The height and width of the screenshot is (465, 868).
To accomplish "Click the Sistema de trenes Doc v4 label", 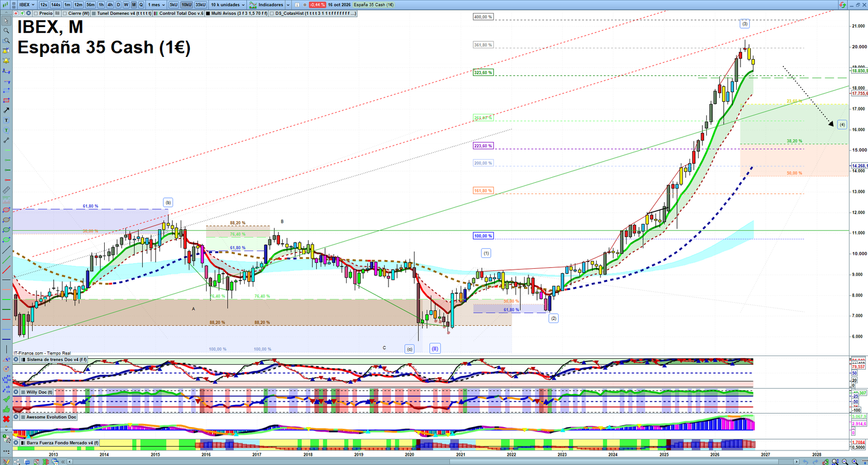I will 56,359.
